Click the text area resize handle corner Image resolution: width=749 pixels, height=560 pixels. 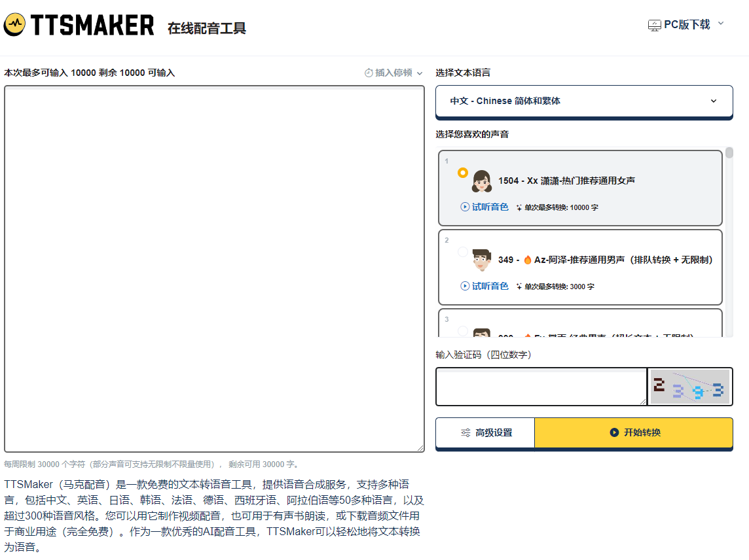click(x=420, y=448)
